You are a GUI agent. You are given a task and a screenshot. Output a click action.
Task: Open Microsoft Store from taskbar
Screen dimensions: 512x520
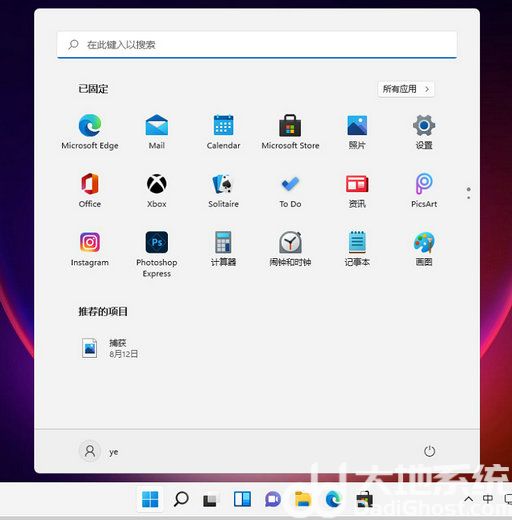coord(364,499)
